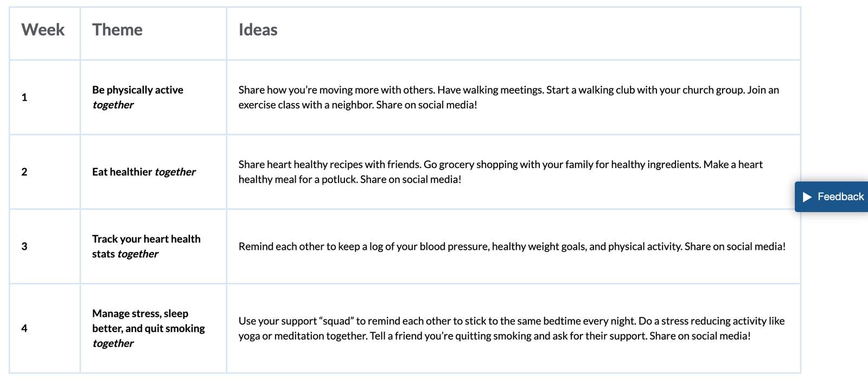Viewport: 868px width, 382px height.
Task: Click the blood pressure log ideas text
Action: pos(512,247)
